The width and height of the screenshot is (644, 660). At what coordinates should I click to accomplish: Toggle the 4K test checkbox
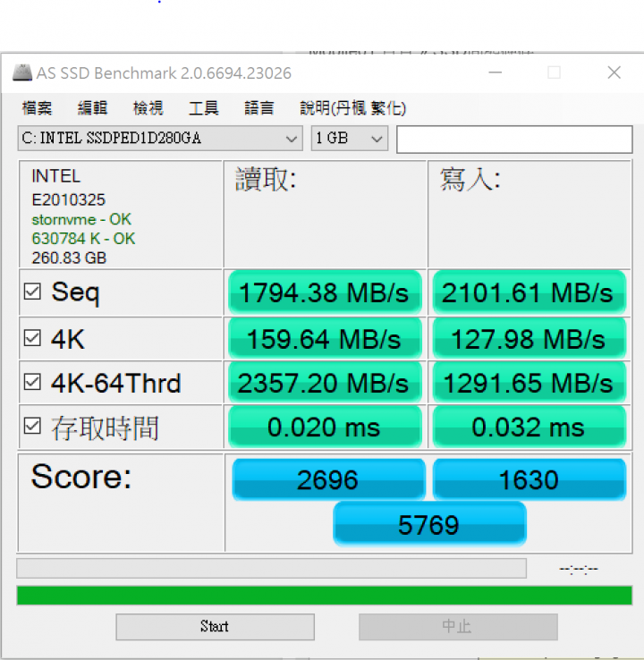click(x=32, y=338)
